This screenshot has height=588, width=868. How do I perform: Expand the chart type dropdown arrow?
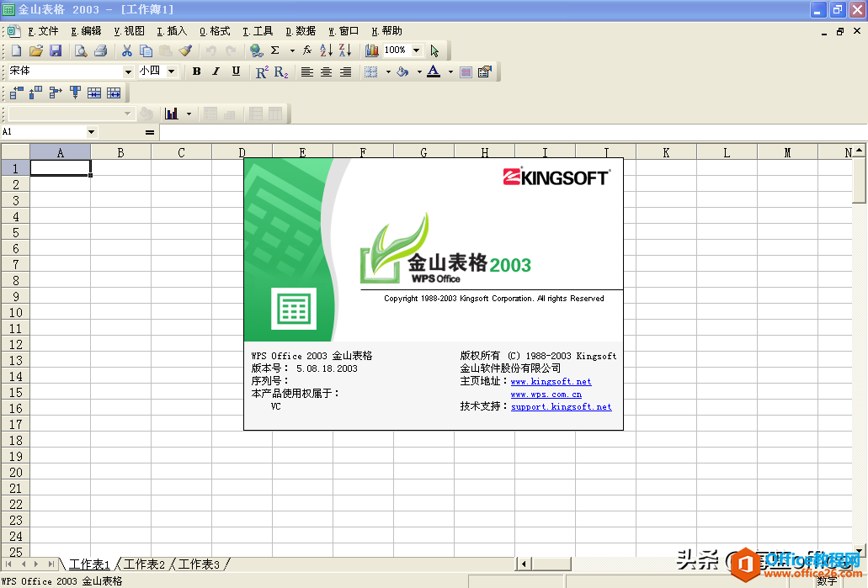tap(189, 114)
